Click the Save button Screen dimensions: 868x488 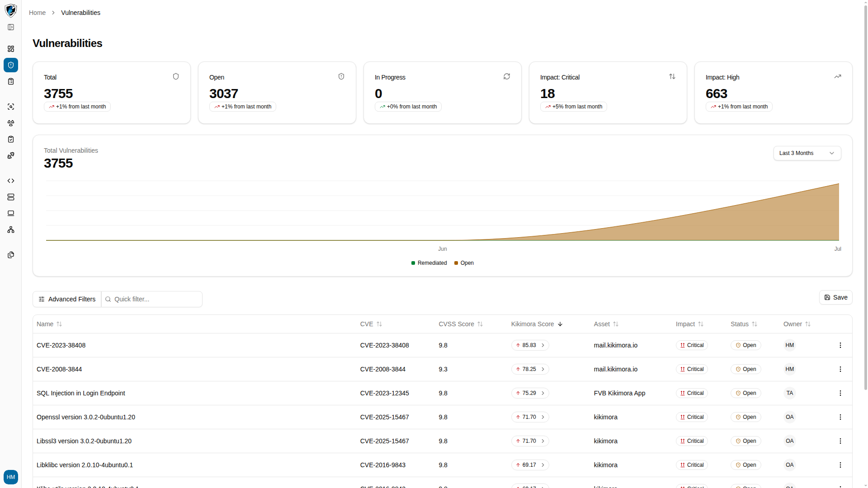(836, 297)
